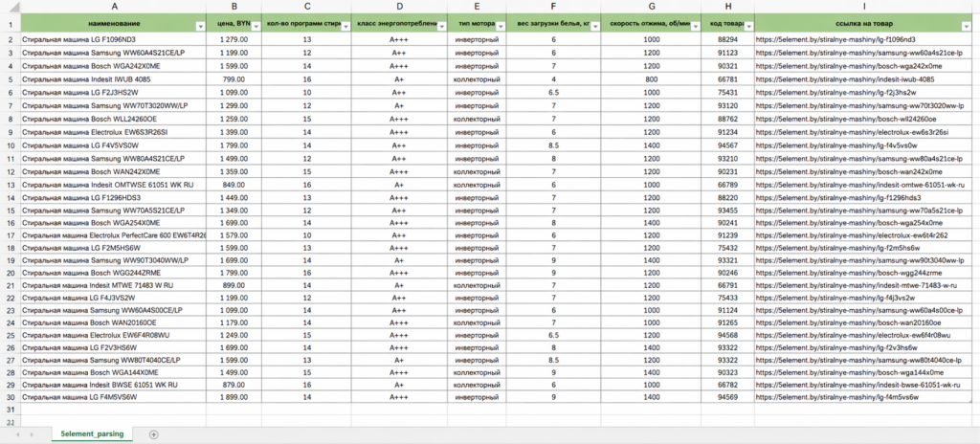Select product code cell 94567

click(727, 145)
